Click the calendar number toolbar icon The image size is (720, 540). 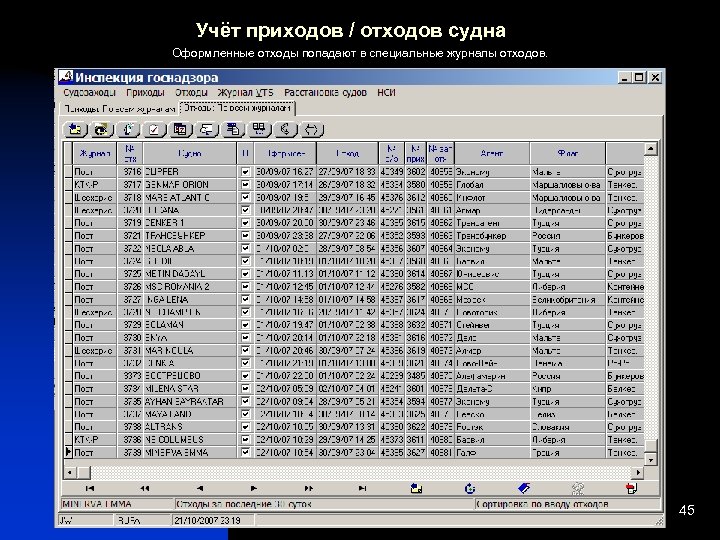(x=180, y=130)
